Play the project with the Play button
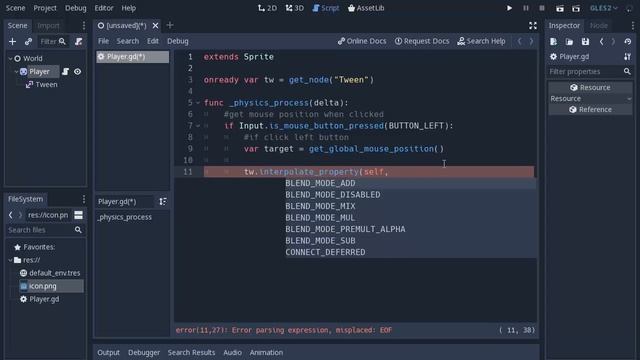640x360 pixels. (x=509, y=8)
